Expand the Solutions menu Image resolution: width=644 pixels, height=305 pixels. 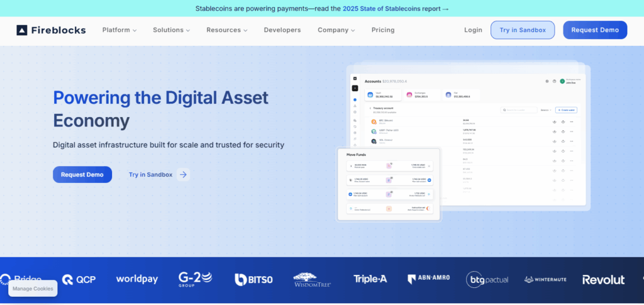[171, 30]
